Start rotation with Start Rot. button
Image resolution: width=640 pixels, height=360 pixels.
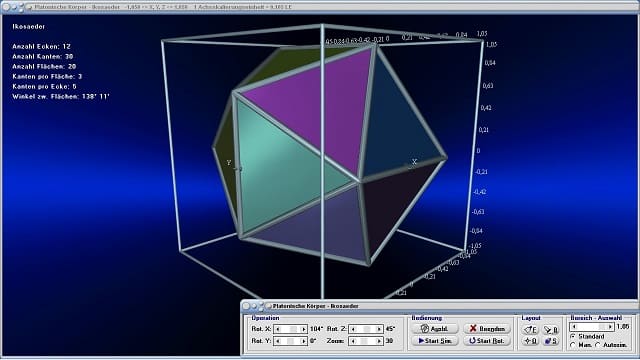(487, 341)
